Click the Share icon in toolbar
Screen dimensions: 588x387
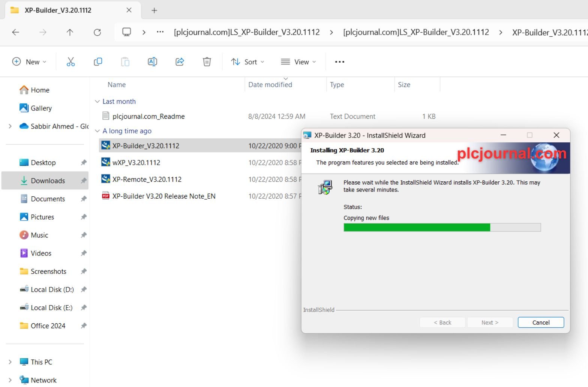(x=180, y=62)
